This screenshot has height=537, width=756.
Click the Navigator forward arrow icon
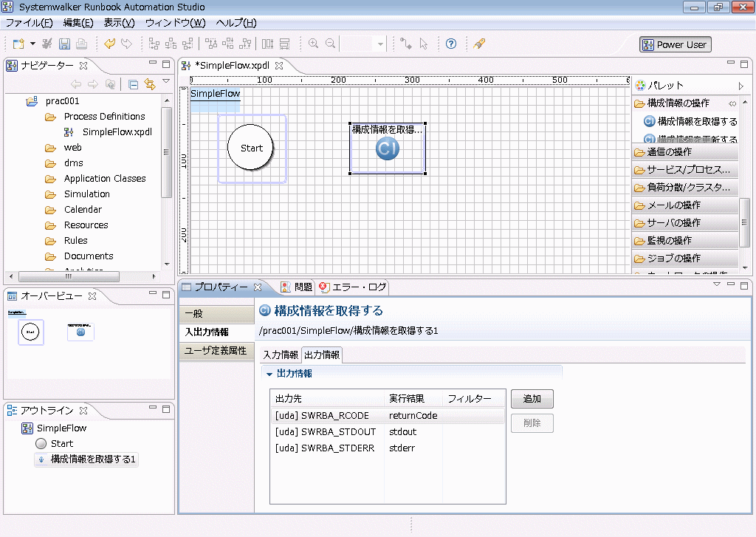[93, 84]
